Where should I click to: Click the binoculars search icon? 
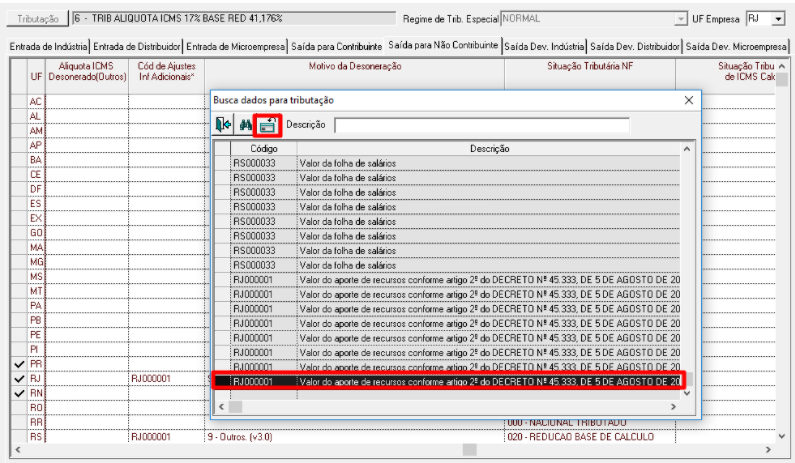pyautogui.click(x=245, y=124)
